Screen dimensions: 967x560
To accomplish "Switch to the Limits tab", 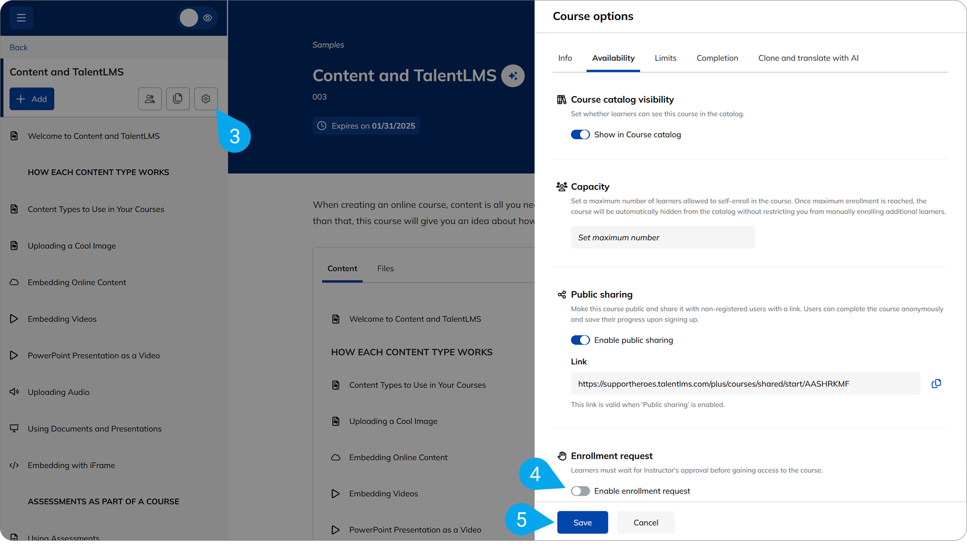I will click(x=665, y=58).
